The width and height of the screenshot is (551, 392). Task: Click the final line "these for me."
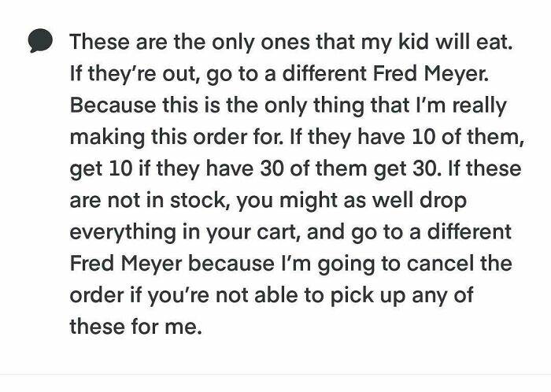coord(135,326)
